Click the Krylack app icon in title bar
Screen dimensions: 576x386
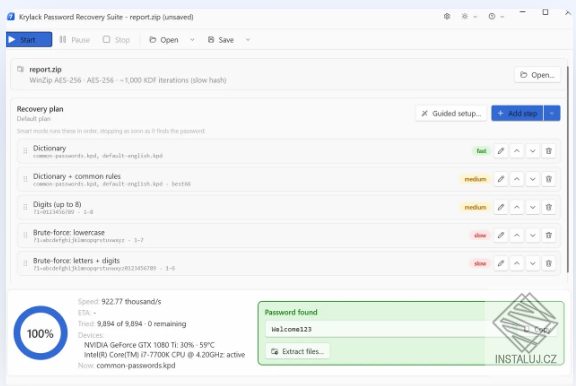point(11,17)
